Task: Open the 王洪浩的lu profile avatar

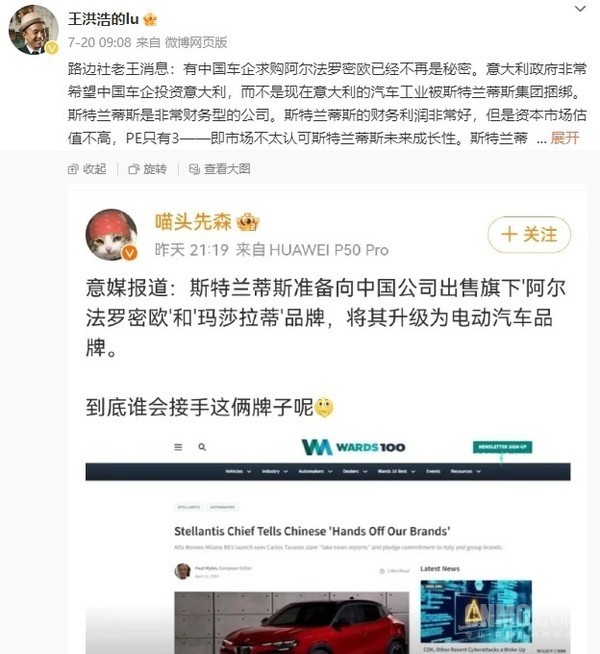Action: tap(33, 30)
